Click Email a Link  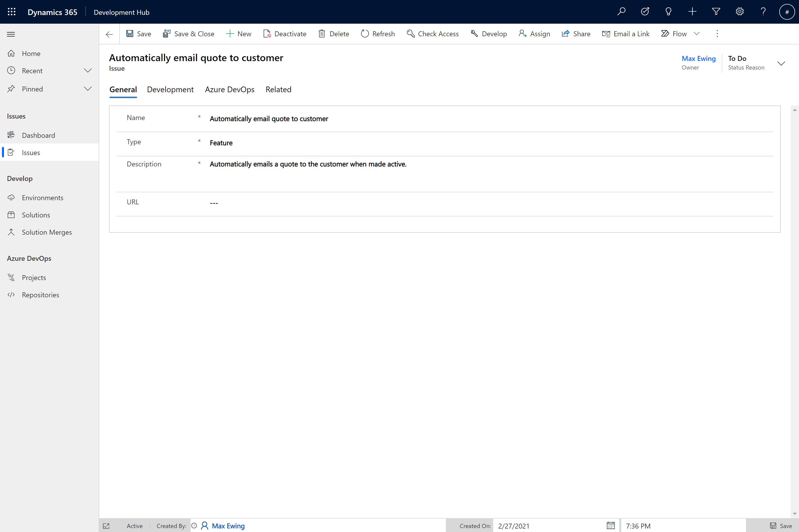626,34
